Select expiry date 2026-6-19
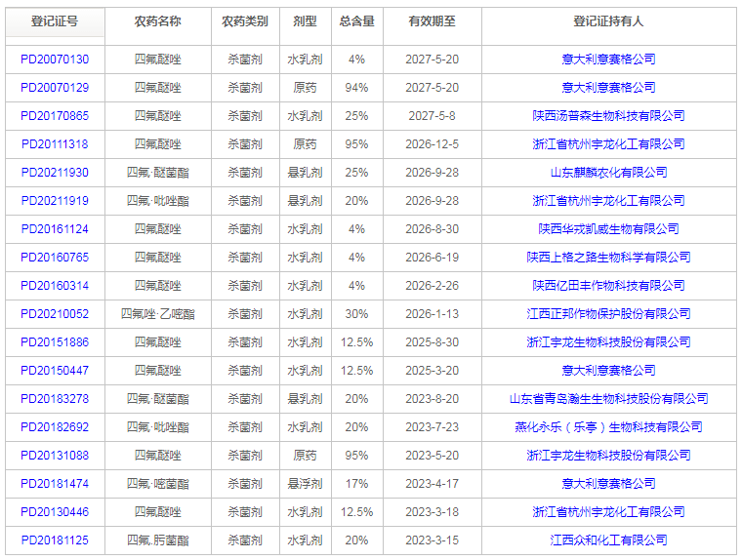 [x=433, y=258]
